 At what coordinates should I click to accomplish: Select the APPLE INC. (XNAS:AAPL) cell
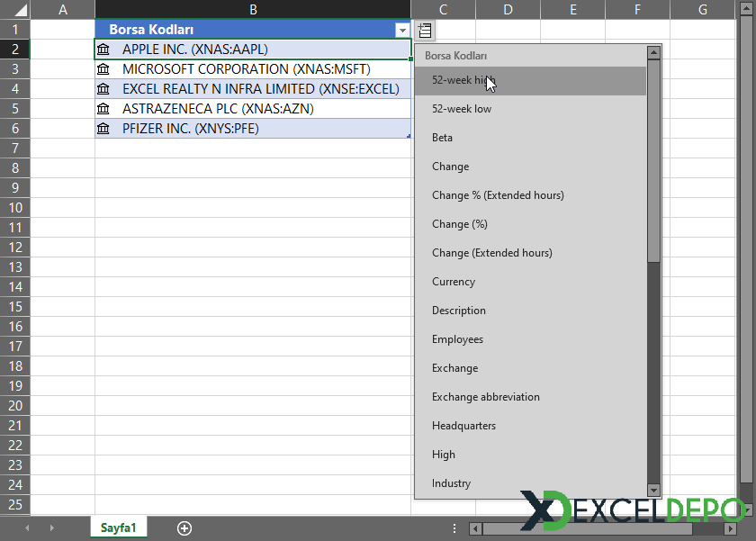[x=253, y=50]
